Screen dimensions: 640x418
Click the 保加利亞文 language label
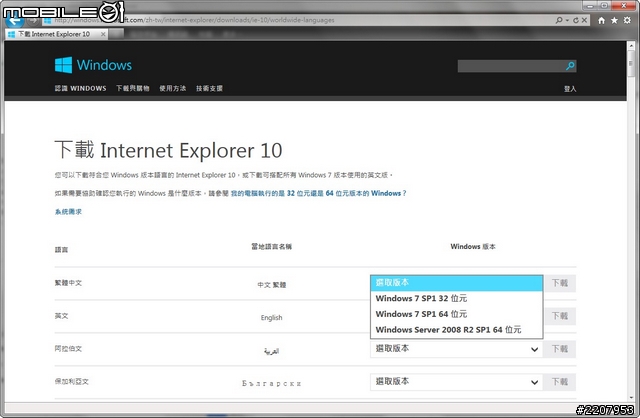(x=71, y=382)
